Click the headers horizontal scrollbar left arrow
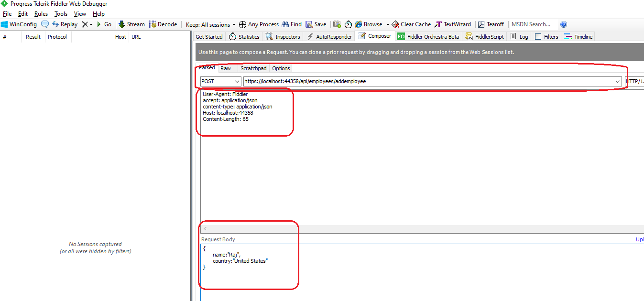The width and height of the screenshot is (644, 301). tap(206, 229)
